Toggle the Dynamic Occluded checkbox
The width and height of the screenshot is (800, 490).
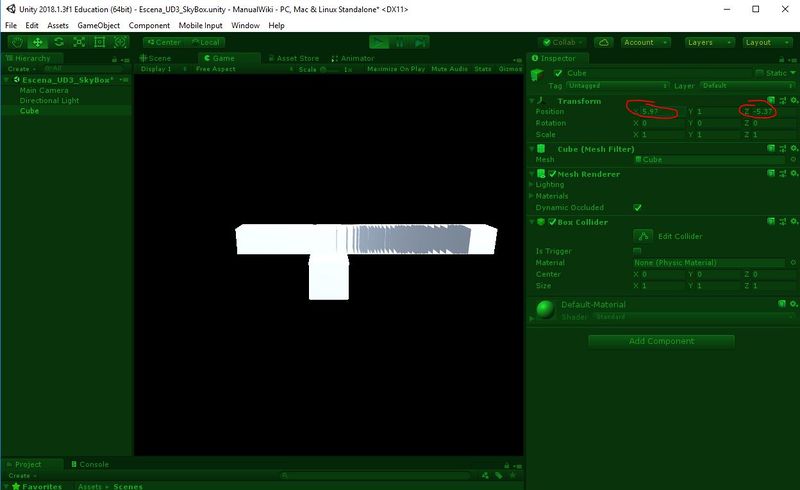coord(637,208)
